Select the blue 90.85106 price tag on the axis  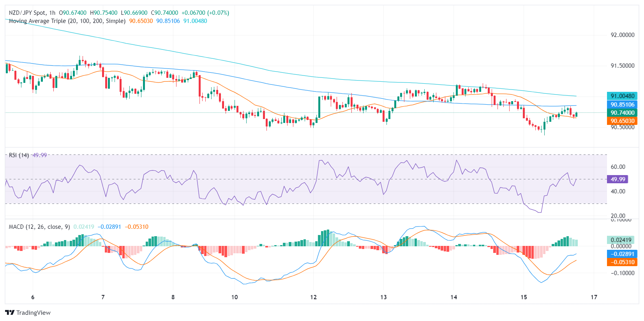(x=622, y=105)
